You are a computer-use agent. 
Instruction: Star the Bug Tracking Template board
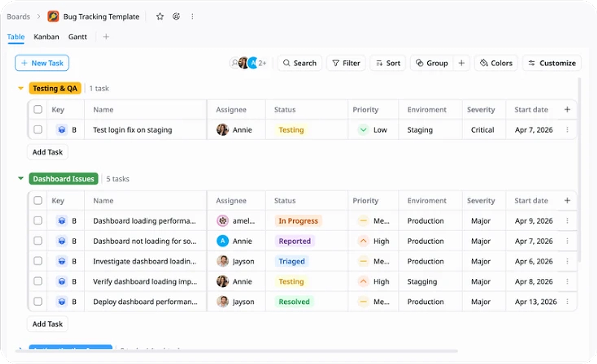point(160,16)
